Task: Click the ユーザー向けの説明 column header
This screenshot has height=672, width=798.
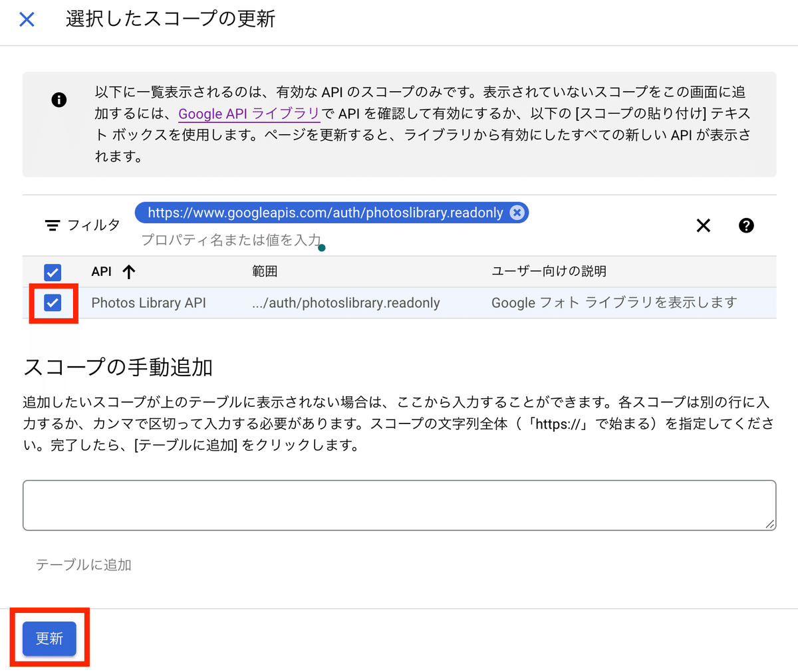Action: [549, 271]
